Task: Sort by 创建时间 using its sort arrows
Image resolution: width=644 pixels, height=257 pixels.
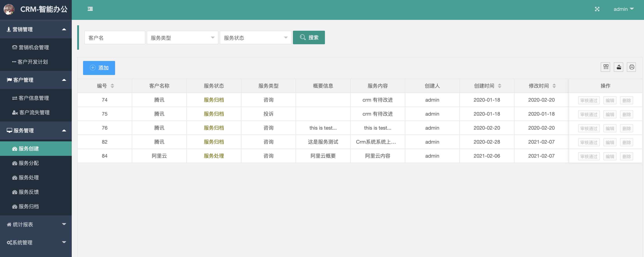Action: [x=500, y=86]
